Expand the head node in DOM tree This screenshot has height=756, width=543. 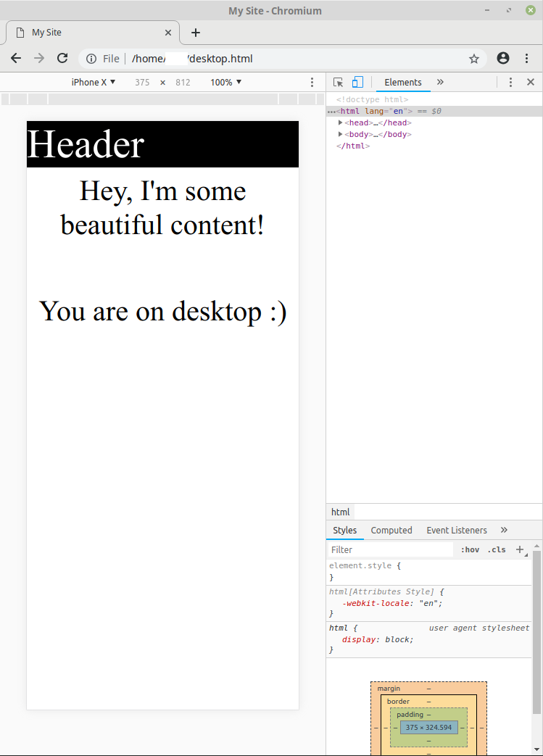(x=340, y=123)
